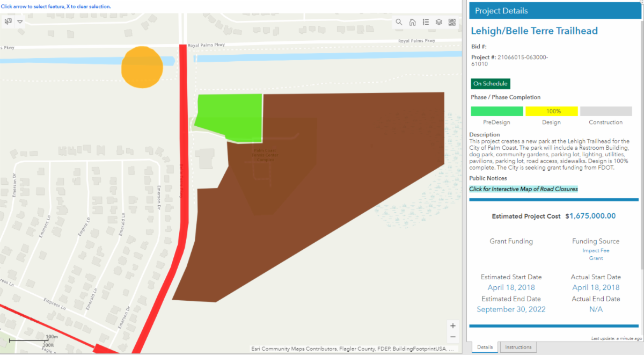Zoom in on the map
This screenshot has height=355, width=644.
coord(453,326)
